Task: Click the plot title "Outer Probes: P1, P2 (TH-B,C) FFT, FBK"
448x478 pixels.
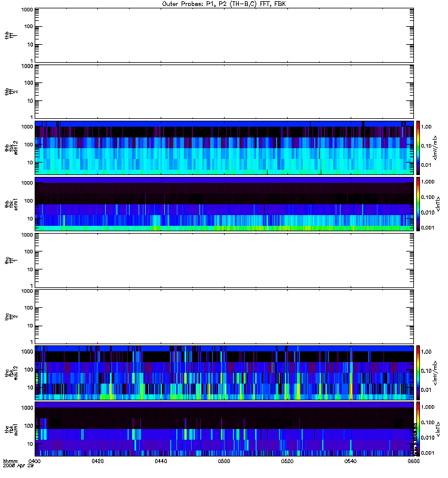Action: pos(224,4)
